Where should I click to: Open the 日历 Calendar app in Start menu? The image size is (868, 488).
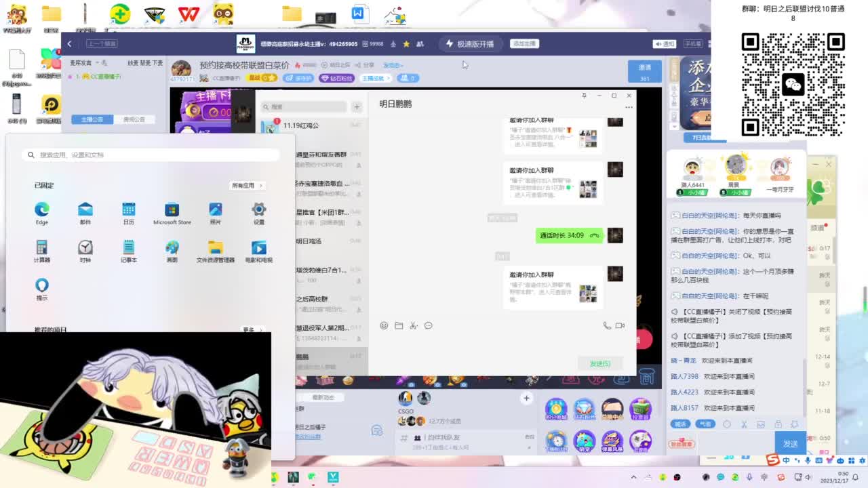(129, 213)
